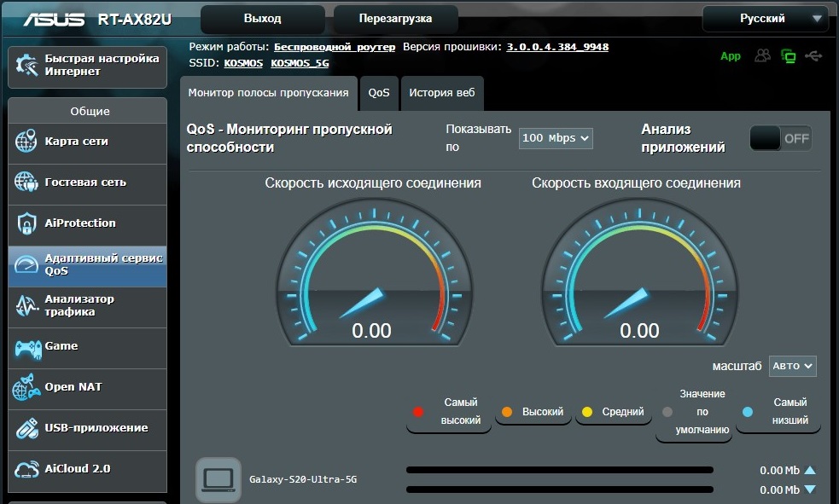Open the firmware version 3.0.0.4.384_9948 link
The height and width of the screenshot is (504, 839).
point(557,47)
